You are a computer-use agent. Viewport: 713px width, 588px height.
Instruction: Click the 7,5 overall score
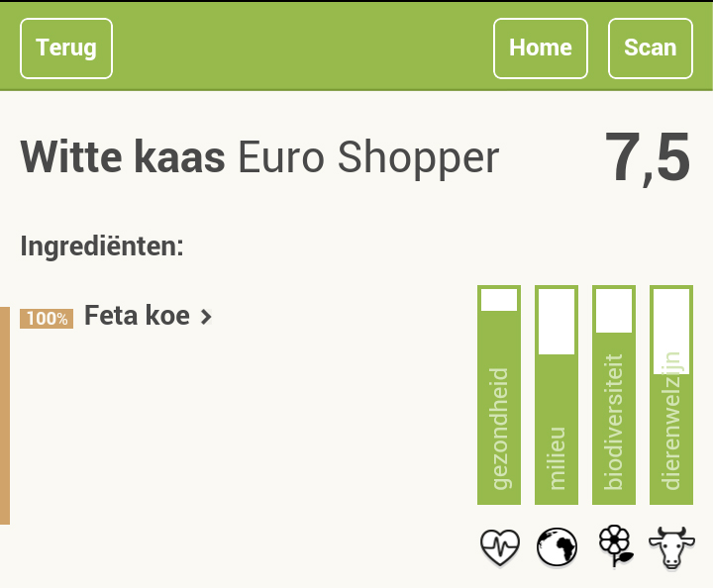coord(648,158)
